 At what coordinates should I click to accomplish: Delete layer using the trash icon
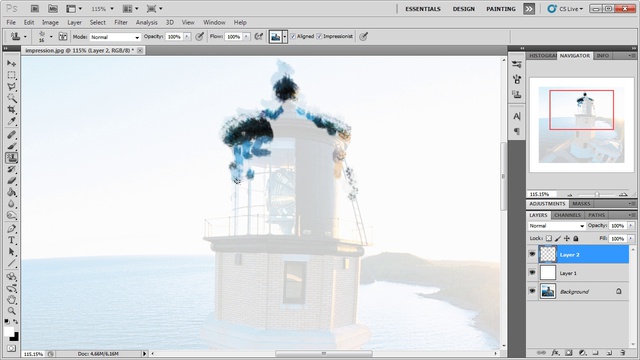(622, 352)
